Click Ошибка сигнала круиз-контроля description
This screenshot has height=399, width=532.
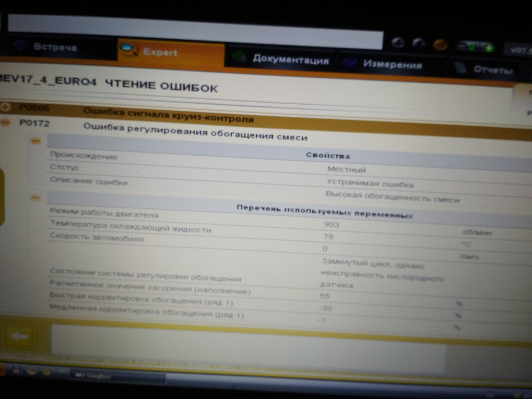[x=168, y=115]
